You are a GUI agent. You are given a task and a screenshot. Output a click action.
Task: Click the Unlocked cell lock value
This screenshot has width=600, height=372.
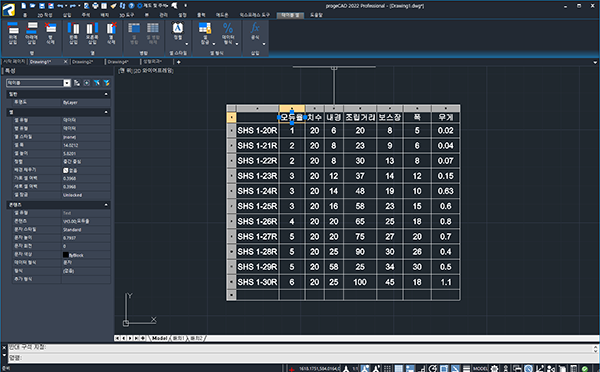[72, 195]
